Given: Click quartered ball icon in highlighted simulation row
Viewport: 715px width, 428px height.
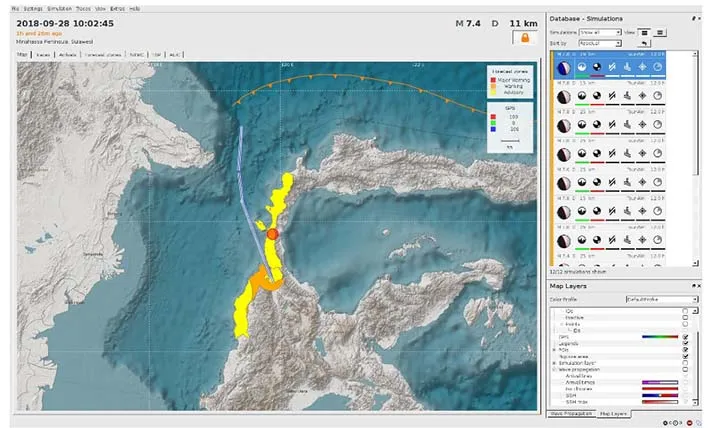Looking at the screenshot, I should click(596, 67).
